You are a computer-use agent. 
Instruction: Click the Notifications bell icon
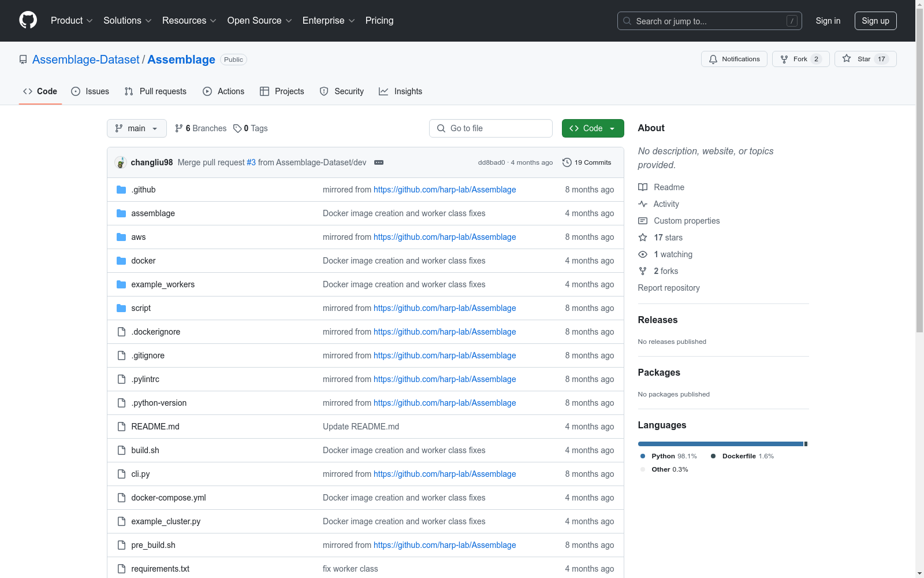pos(713,59)
